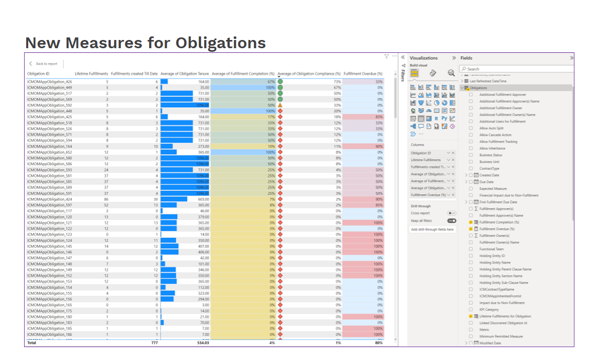Select the Build visual fields icon
Viewport: 606px width, 364px height.
click(x=414, y=73)
